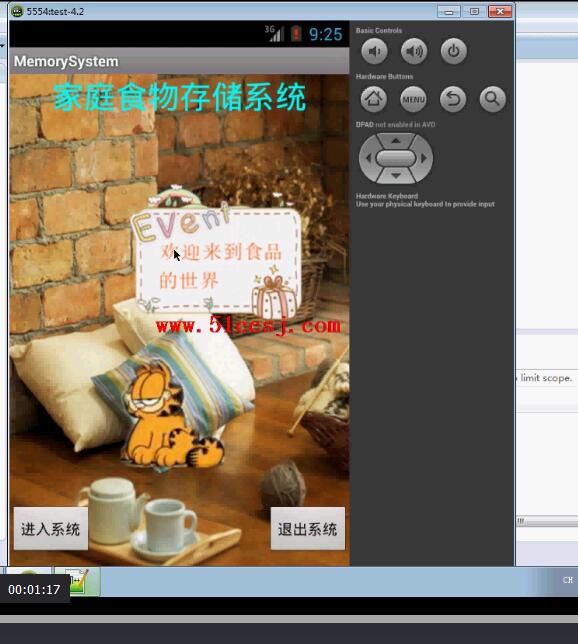Maximize the 5554:test-4.2 emulator window
Viewport: 578px width, 644px height.
(474, 12)
